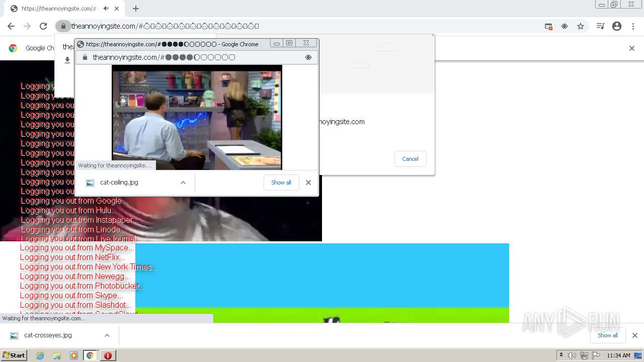Bookmark this page with the star icon

pyautogui.click(x=581, y=26)
